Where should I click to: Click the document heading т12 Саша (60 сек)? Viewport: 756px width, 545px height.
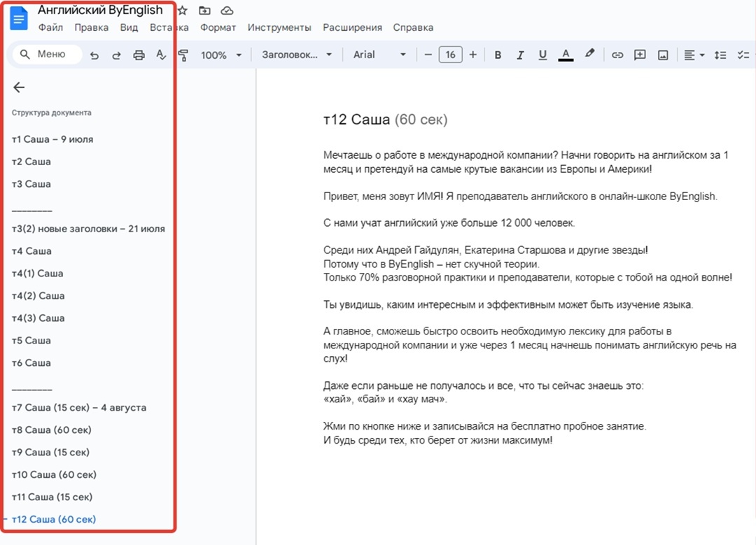coord(385,119)
